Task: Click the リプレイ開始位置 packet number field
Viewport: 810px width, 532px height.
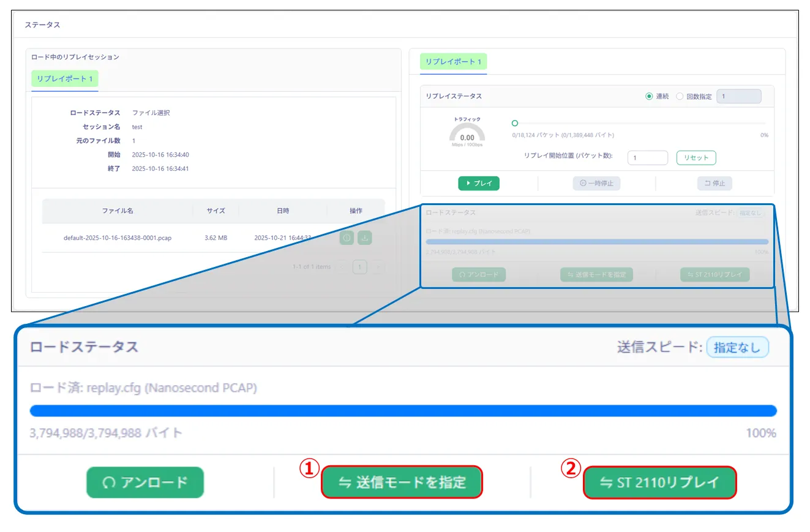Action: coord(647,158)
